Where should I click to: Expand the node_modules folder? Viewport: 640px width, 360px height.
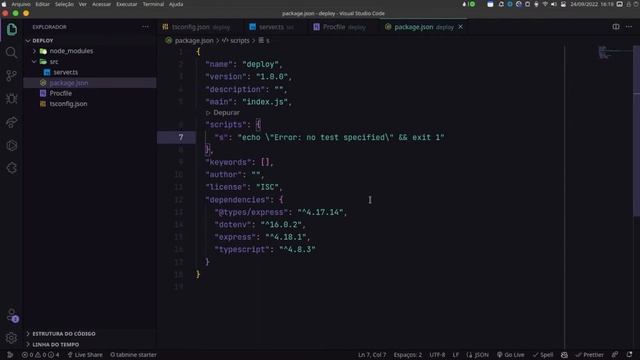coord(71,51)
